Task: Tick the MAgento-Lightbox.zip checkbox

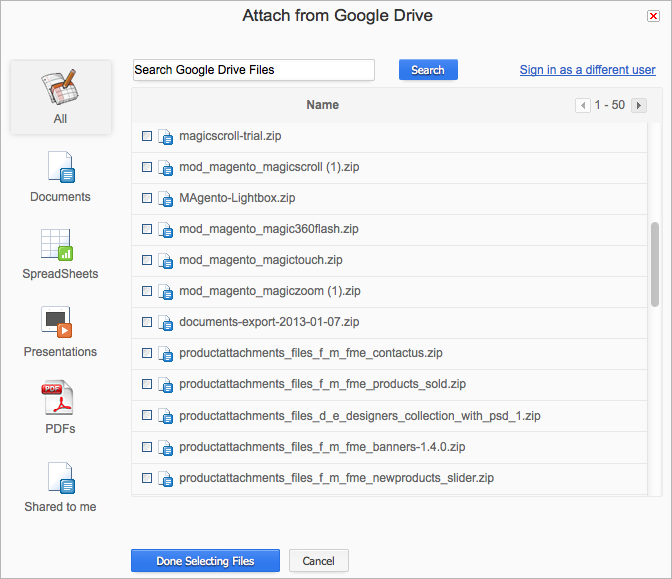Action: (x=147, y=198)
